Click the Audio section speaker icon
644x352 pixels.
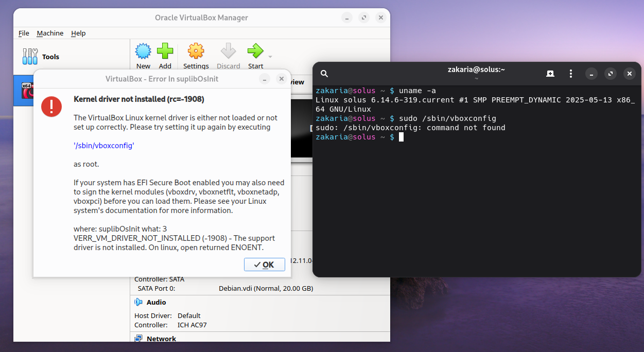coord(138,302)
